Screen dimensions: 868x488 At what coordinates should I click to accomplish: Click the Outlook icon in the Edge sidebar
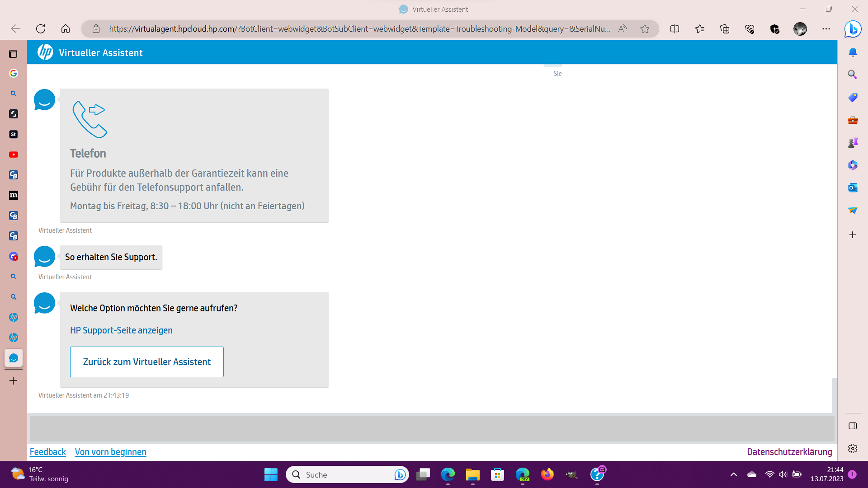point(853,188)
